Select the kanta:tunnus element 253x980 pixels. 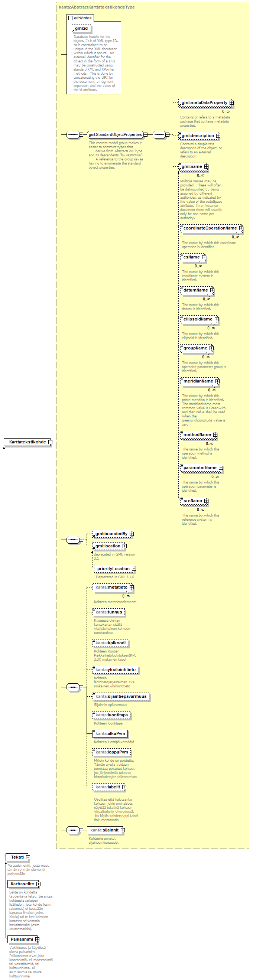[x=108, y=612]
